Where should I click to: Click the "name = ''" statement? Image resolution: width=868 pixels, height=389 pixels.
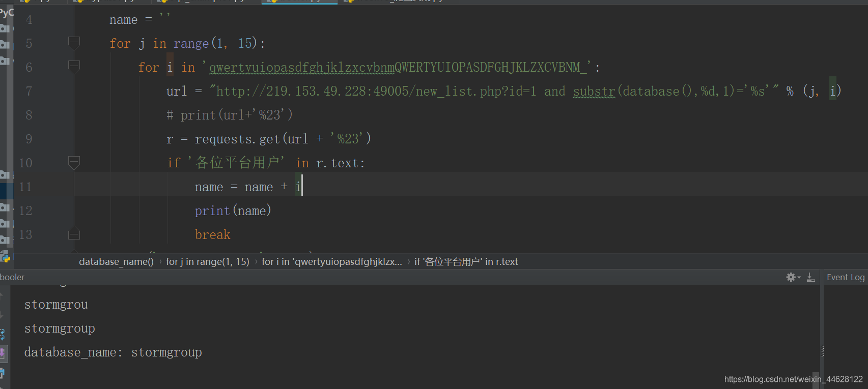coord(139,19)
